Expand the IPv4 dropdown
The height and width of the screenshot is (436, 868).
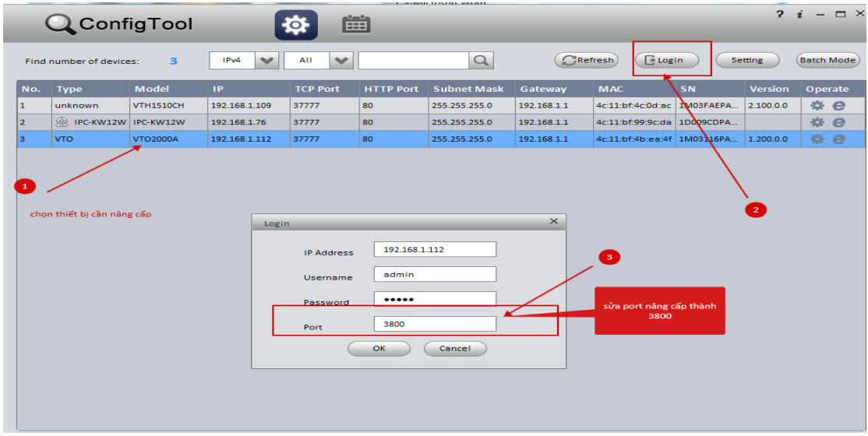coord(267,60)
